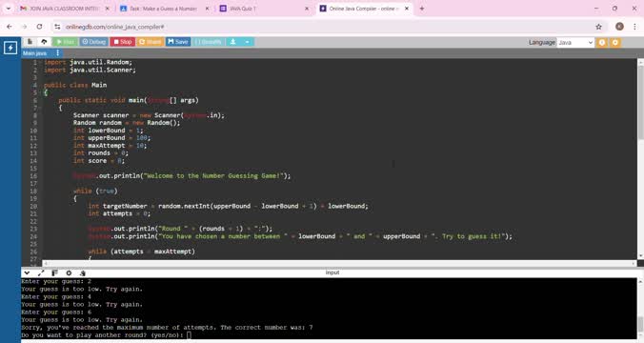Click the address bar showing onlinegdb.com
644x343 pixels.
[325, 27]
